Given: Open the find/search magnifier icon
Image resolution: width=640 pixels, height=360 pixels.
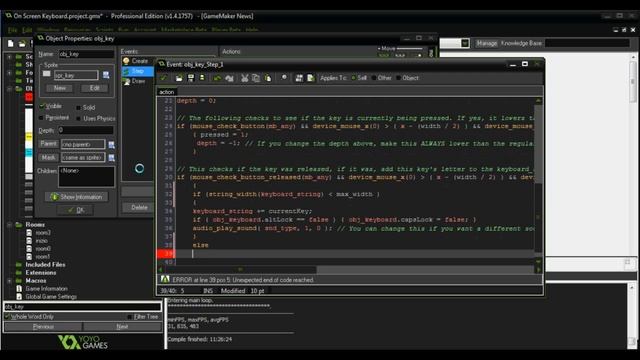Looking at the screenshot, I should point(284,78).
